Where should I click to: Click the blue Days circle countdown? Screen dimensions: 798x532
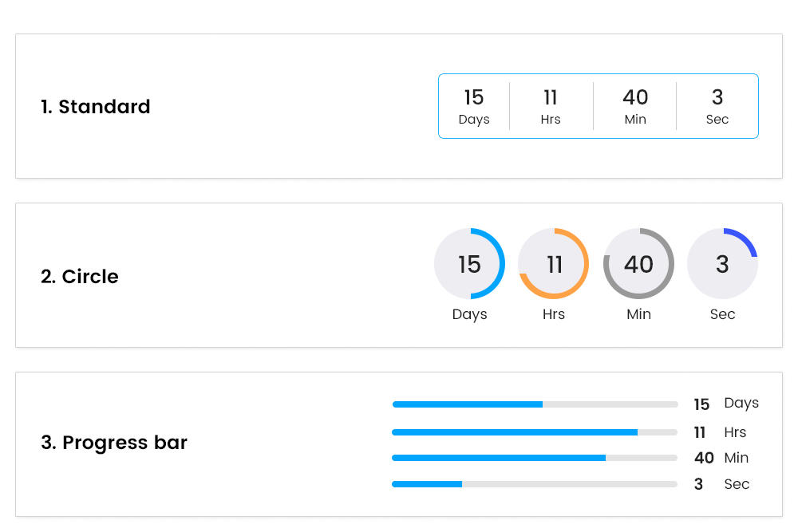(x=469, y=264)
